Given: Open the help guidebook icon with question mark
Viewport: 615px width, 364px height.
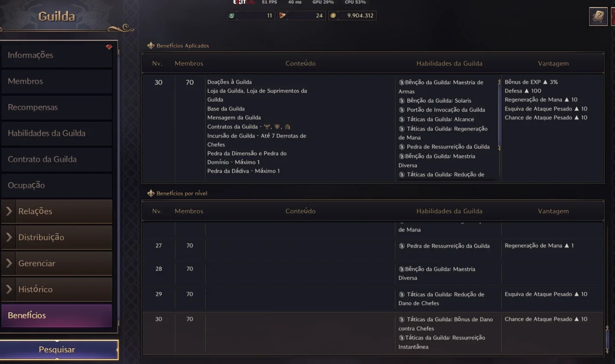Looking at the screenshot, I should pyautogui.click(x=598, y=16).
